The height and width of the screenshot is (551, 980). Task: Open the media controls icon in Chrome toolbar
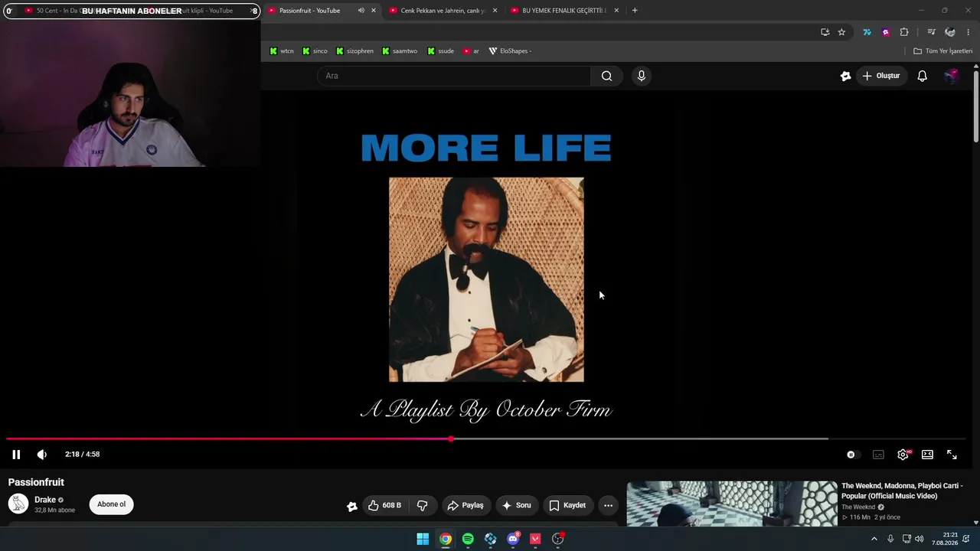pyautogui.click(x=931, y=32)
